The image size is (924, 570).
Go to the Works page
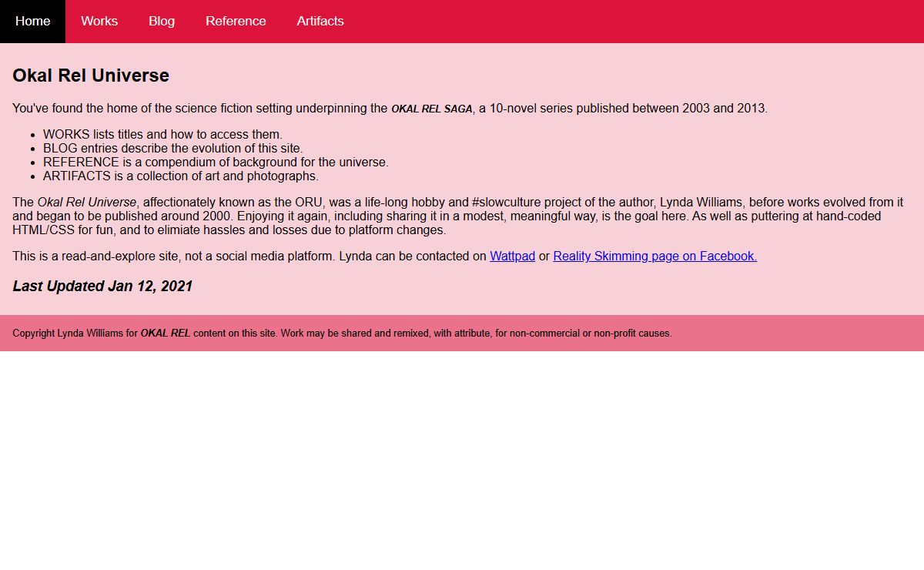(x=99, y=22)
